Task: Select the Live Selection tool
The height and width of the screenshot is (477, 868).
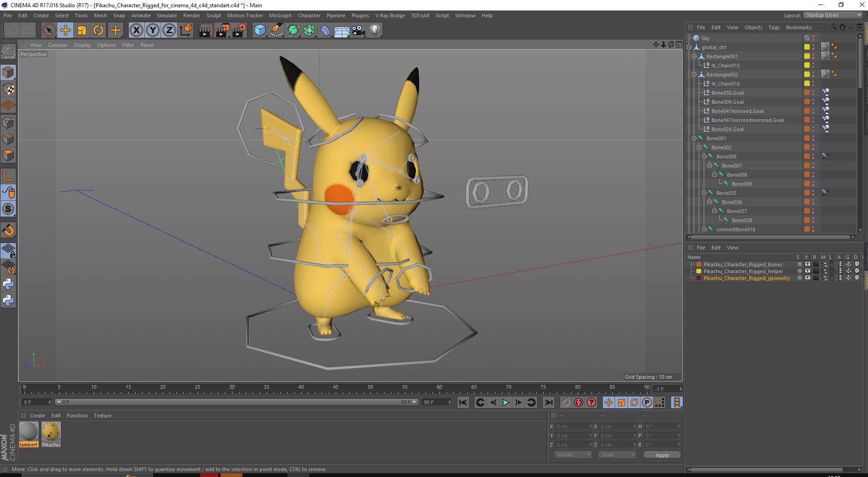Action: pyautogui.click(x=49, y=30)
